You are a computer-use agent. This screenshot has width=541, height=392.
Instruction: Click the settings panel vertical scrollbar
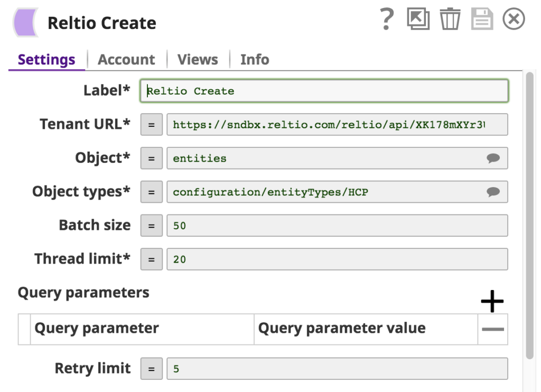[x=529, y=216]
